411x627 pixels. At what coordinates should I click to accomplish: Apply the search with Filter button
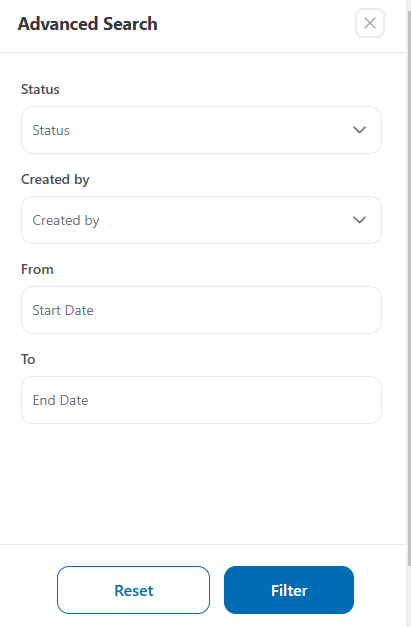[x=289, y=590]
